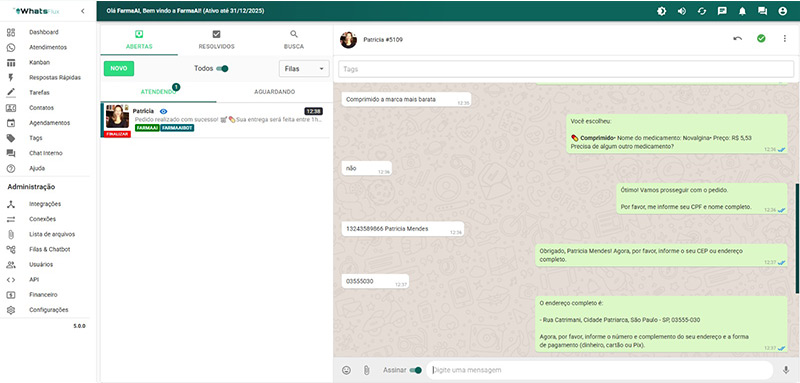Click the refresh sync icon in the top bar
800x383 pixels.
[702, 11]
